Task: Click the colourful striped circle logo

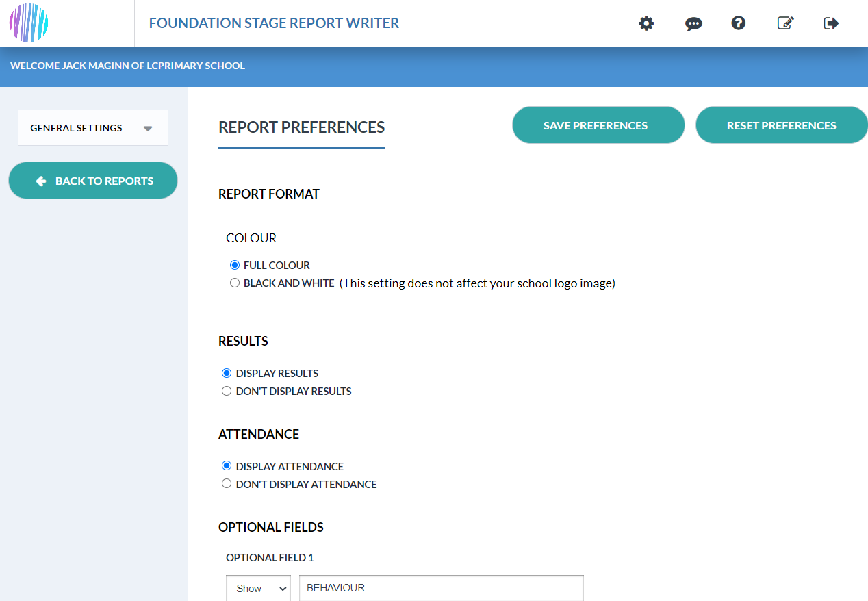Action: coord(29,23)
